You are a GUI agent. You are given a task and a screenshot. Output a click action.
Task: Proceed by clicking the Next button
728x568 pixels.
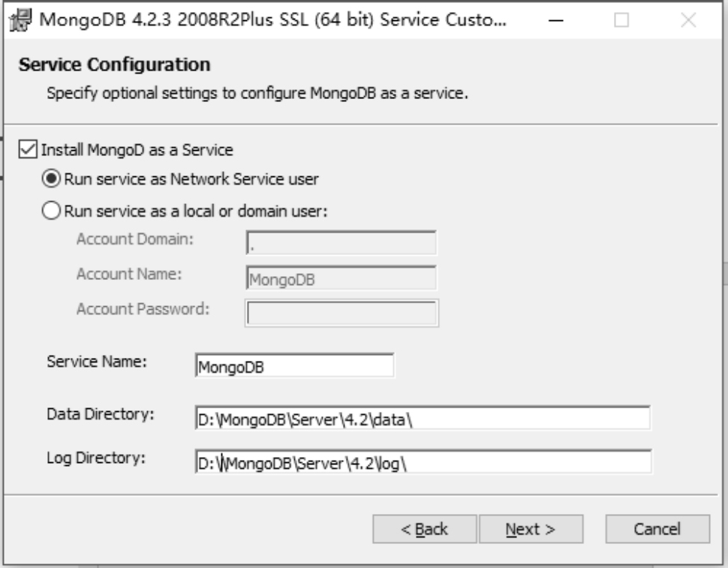pyautogui.click(x=530, y=529)
